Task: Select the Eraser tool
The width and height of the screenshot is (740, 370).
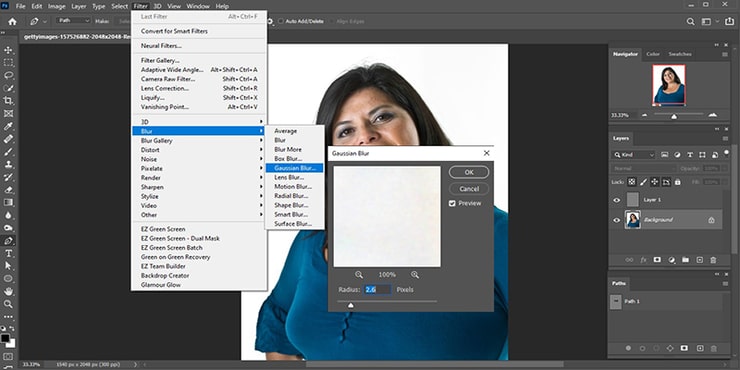Action: coord(8,190)
